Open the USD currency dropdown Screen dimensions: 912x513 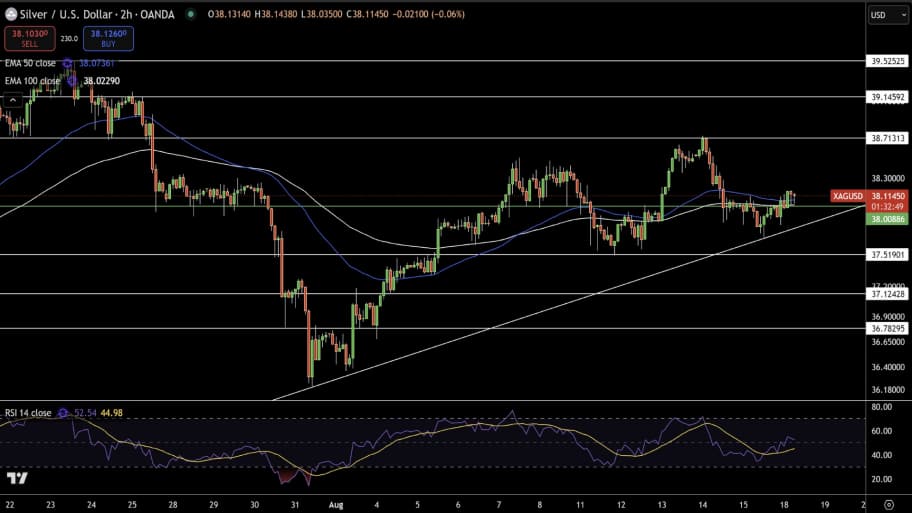(x=888, y=15)
